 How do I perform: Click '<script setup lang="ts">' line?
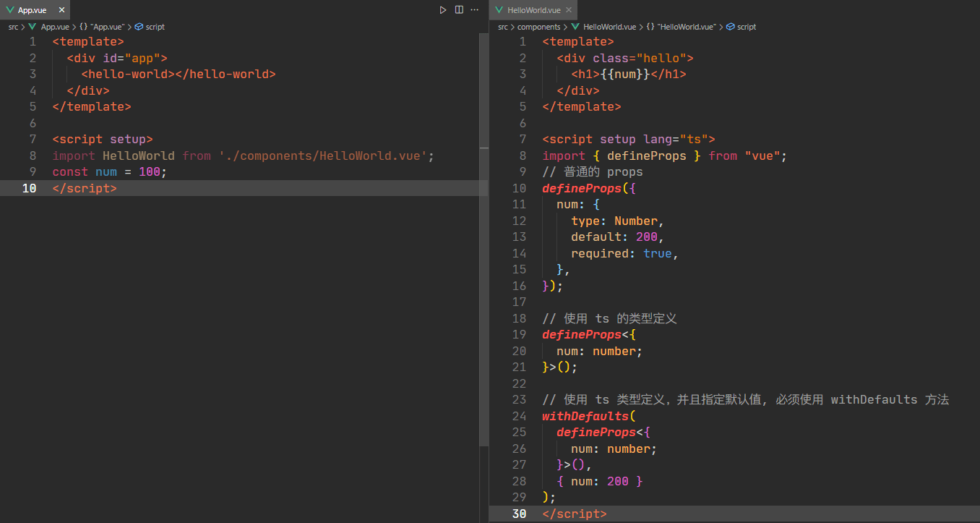point(629,139)
